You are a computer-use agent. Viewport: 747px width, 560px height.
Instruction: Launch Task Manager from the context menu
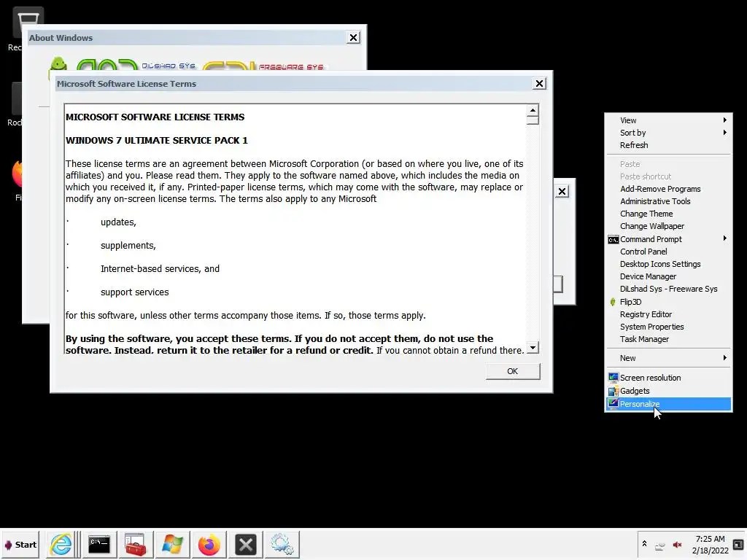tap(669, 339)
